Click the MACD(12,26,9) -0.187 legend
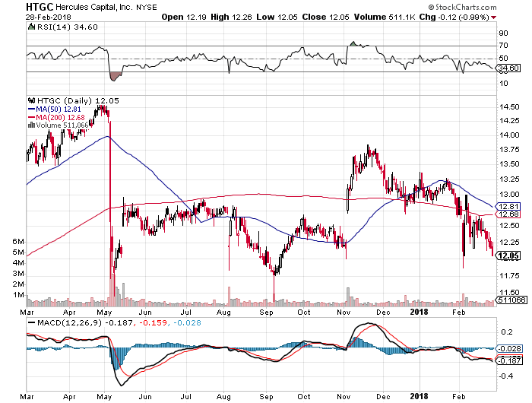This screenshot has width=532, height=403. pos(79,323)
